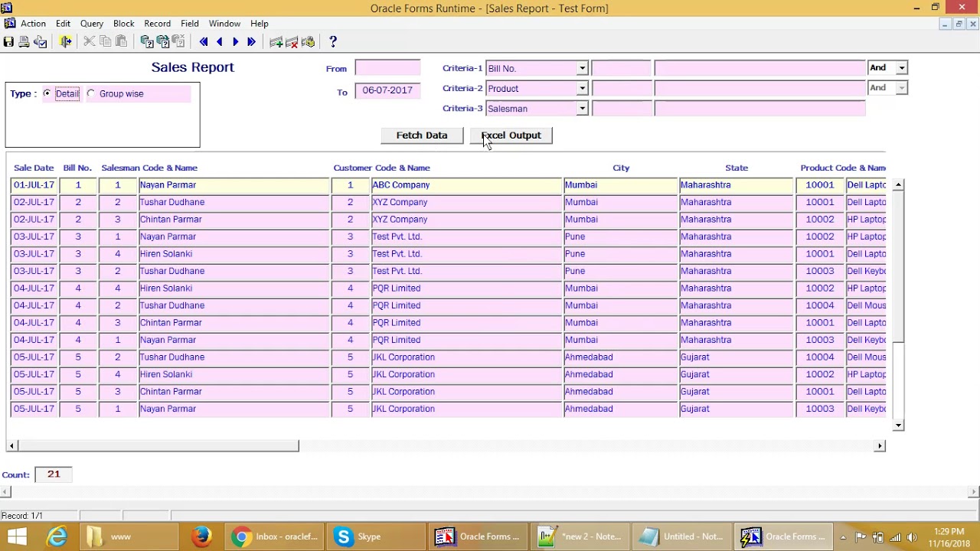Click the Fetch Data button
The width and height of the screenshot is (980, 551).
[422, 135]
